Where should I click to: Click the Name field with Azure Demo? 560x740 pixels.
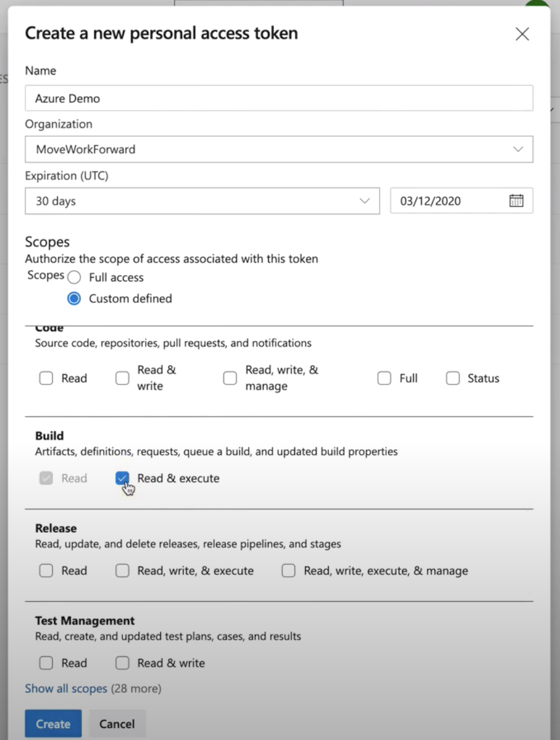[279, 99]
